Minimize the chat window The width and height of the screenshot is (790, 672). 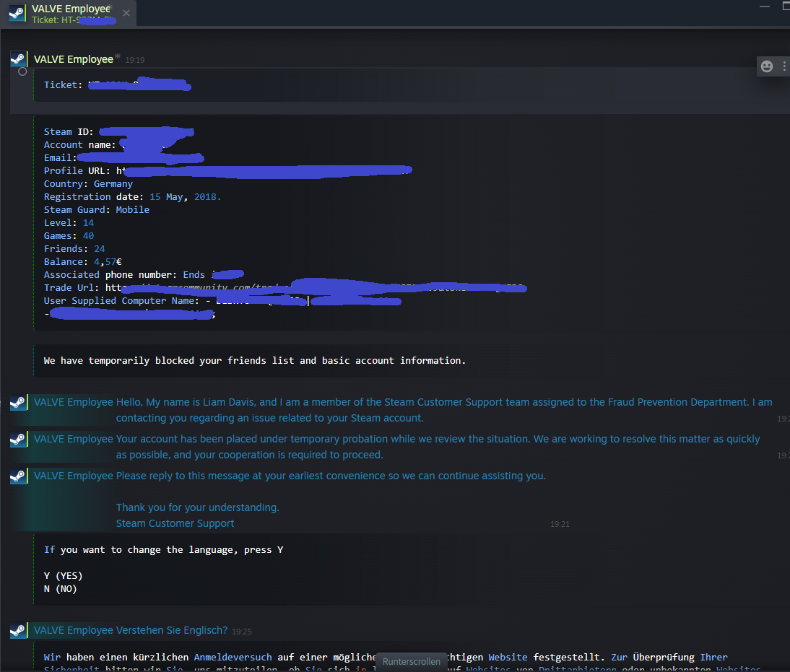(x=764, y=6)
